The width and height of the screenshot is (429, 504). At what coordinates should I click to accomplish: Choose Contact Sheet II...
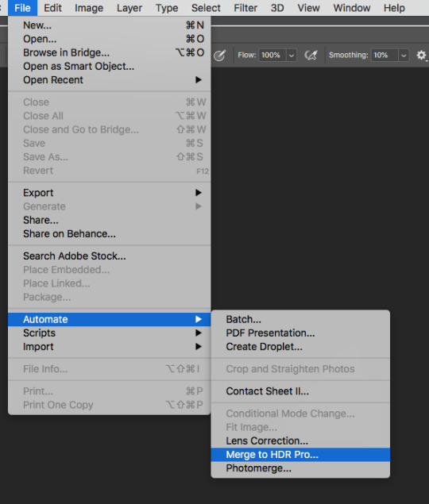pos(300,391)
